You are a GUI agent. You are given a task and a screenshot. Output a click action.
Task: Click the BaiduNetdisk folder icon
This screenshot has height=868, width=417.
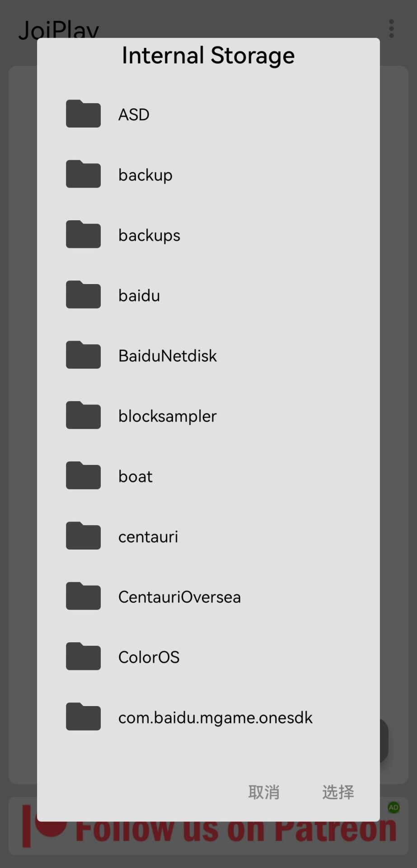tap(83, 355)
